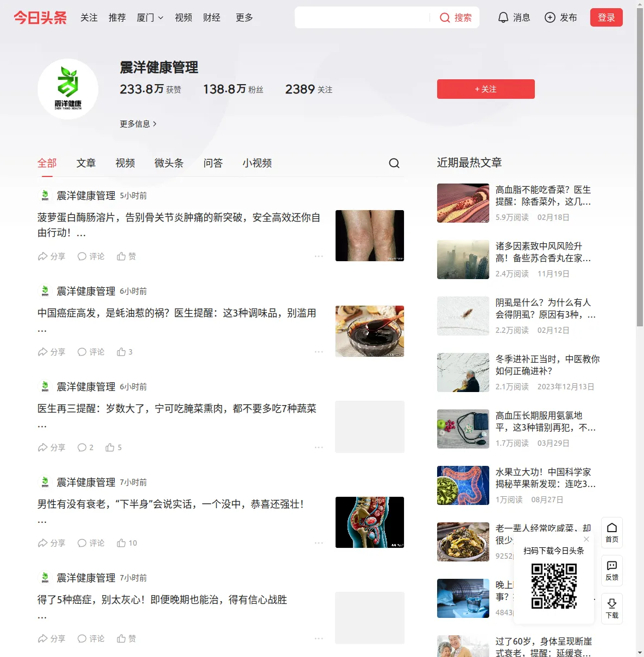Open article 高血脂不能吃香菜
The width and height of the screenshot is (644, 657).
click(543, 195)
